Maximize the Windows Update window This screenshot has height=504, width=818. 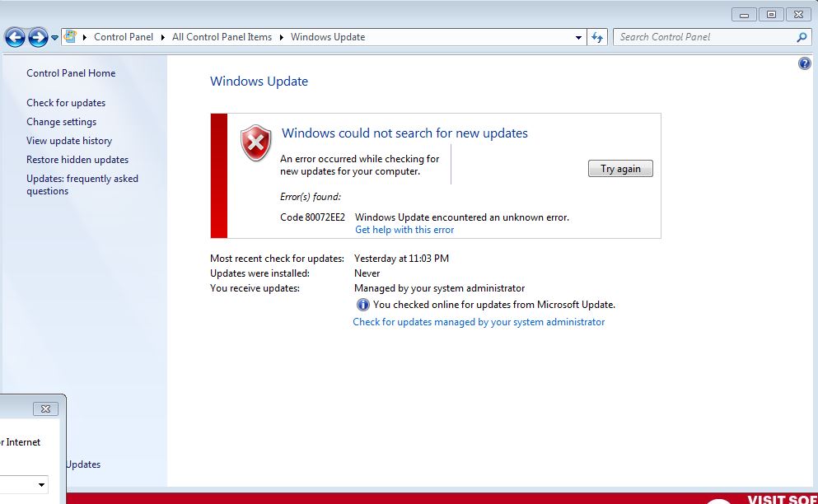tap(772, 15)
